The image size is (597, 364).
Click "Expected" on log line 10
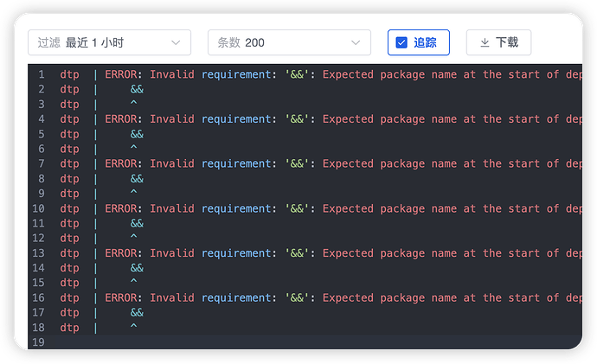point(348,209)
